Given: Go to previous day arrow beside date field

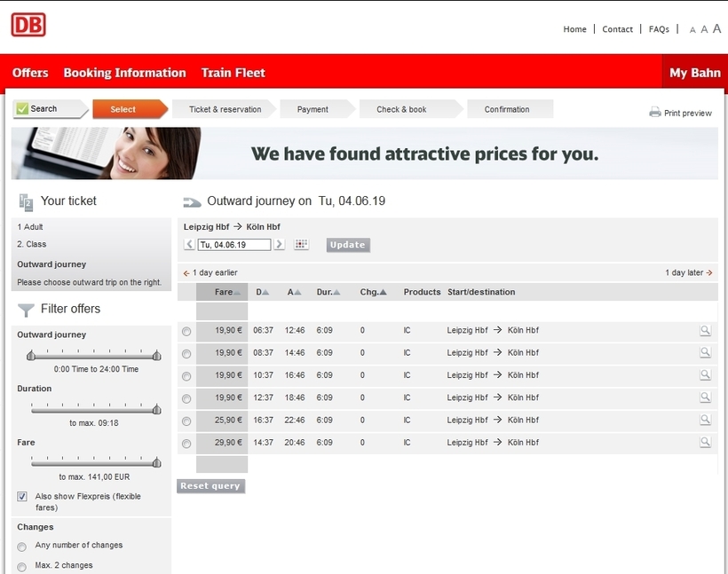Looking at the screenshot, I should coord(189,244).
